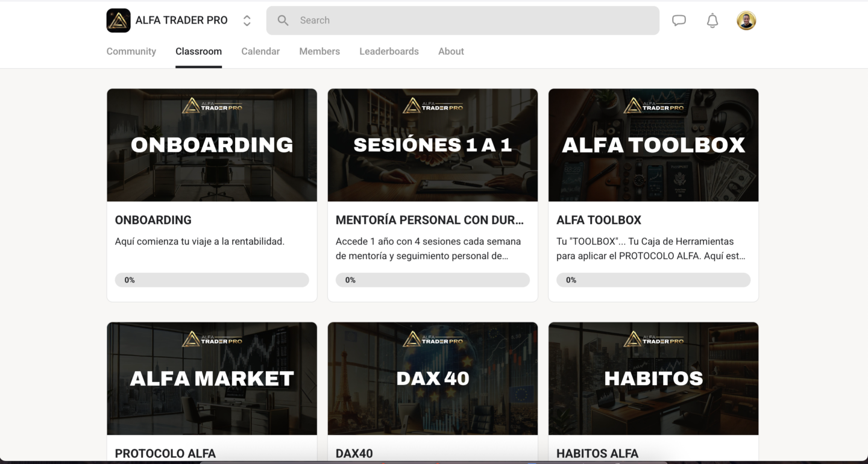
Task: View the Leaderboards tab
Action: click(x=389, y=51)
